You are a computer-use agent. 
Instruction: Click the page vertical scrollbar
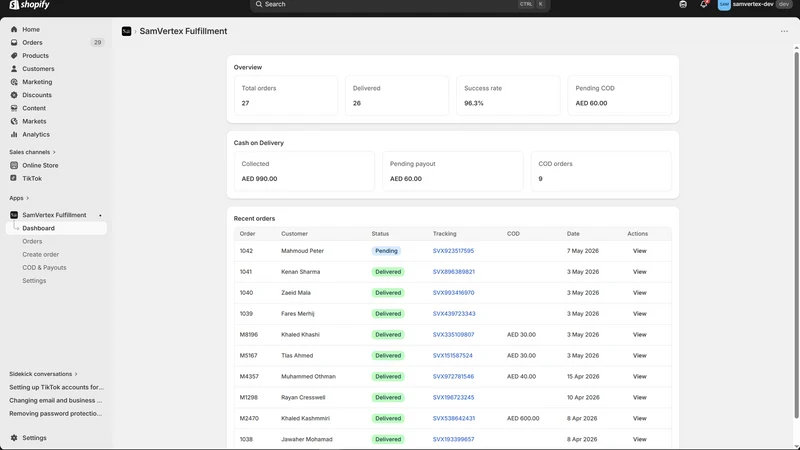point(796,235)
